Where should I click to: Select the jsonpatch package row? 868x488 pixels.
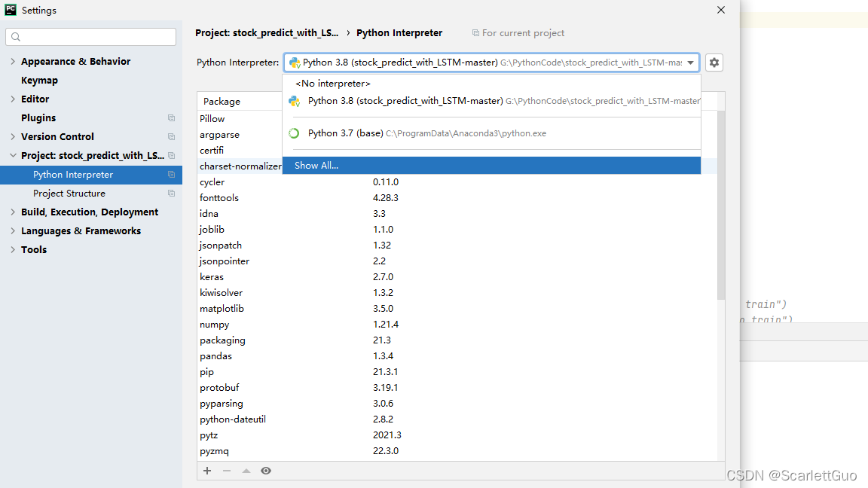coord(457,245)
